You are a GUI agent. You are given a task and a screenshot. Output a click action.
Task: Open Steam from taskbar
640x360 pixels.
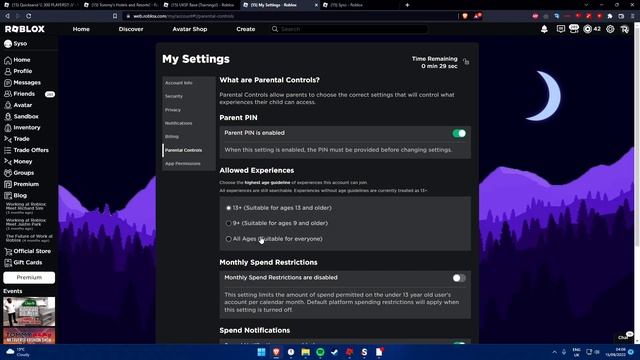tap(335, 352)
